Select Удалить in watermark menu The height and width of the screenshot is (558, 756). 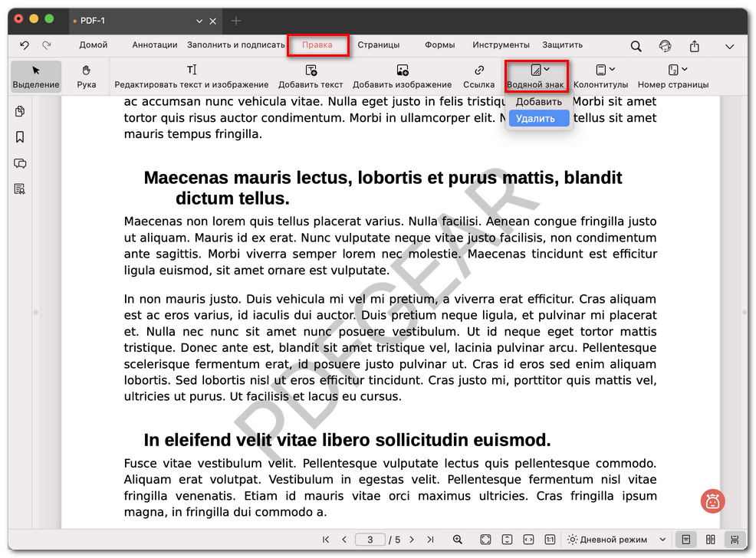[536, 119]
